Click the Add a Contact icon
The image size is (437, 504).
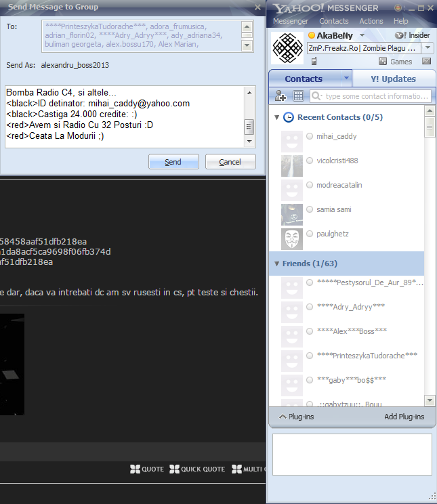[x=280, y=96]
